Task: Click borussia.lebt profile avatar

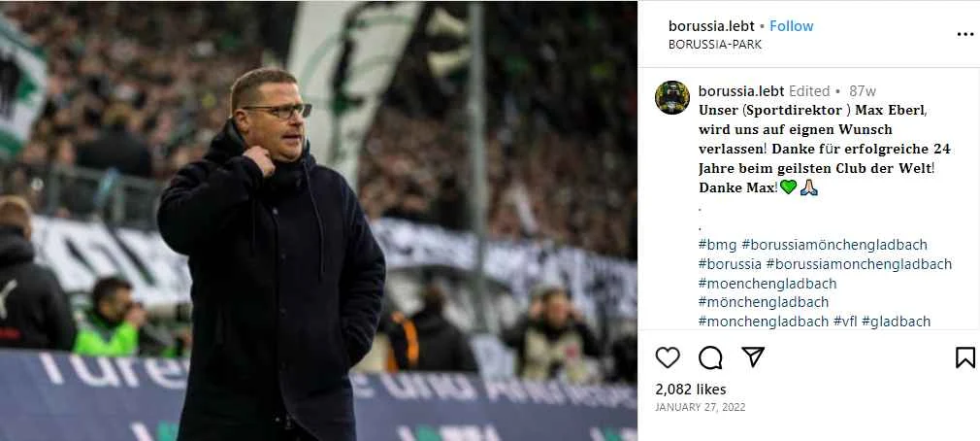Action: click(671, 97)
